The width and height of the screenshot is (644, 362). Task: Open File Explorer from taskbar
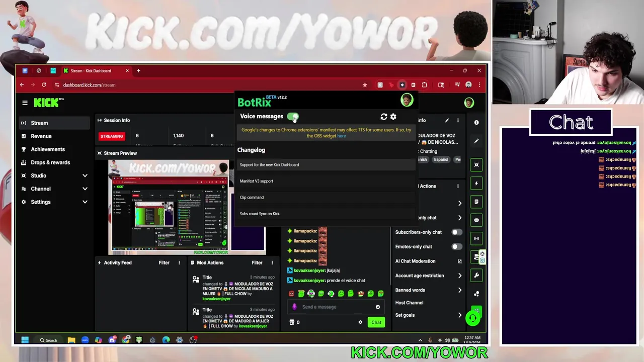pyautogui.click(x=71, y=340)
